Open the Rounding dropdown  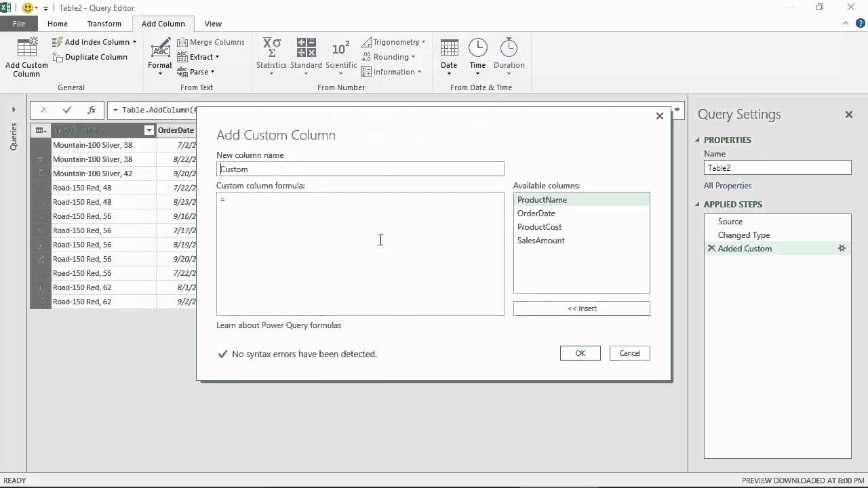[x=388, y=57]
